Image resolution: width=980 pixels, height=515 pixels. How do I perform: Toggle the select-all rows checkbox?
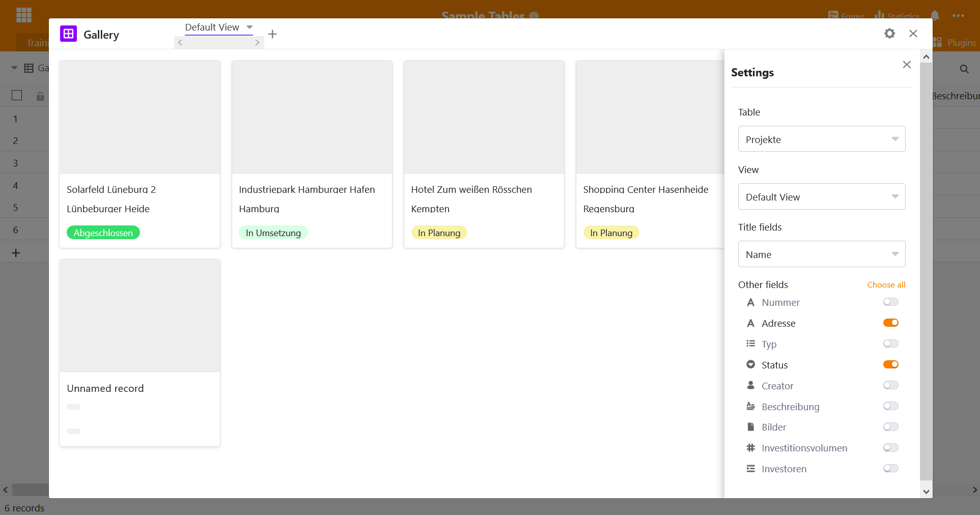pos(17,96)
